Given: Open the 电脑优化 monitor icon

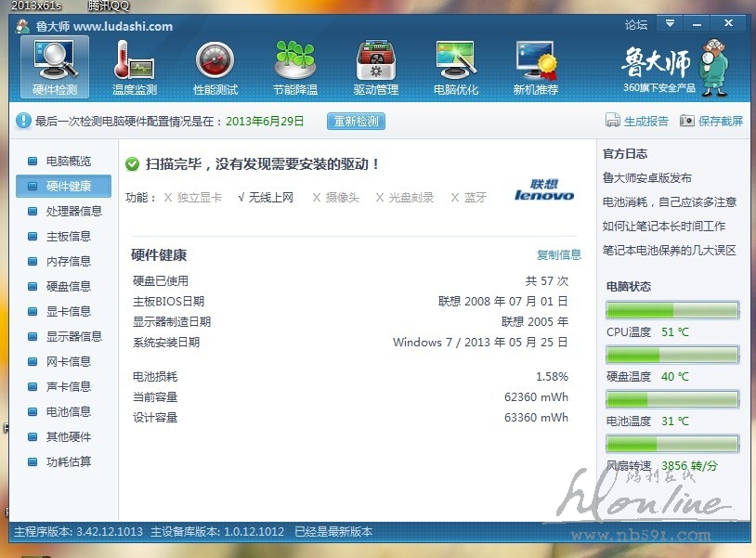Looking at the screenshot, I should [x=455, y=62].
